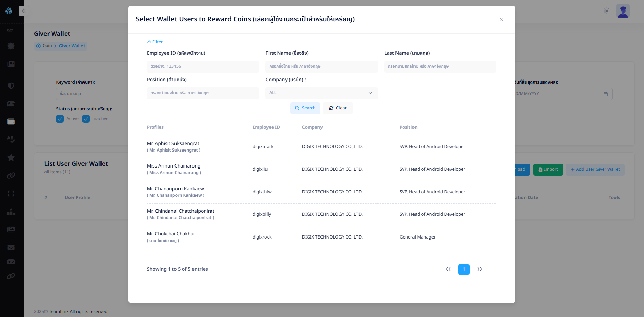Viewport: 644px width, 317px height.
Task: Click the game controller sidebar icon
Action: coord(11,262)
